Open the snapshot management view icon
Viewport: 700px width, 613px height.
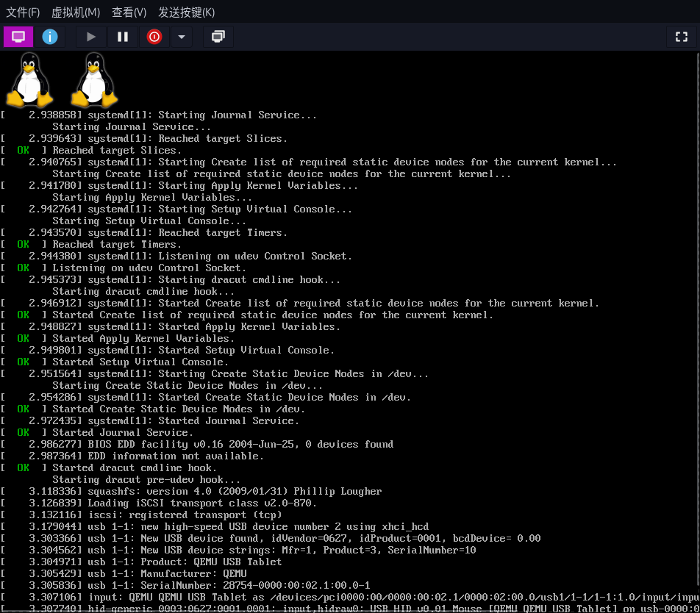click(218, 37)
